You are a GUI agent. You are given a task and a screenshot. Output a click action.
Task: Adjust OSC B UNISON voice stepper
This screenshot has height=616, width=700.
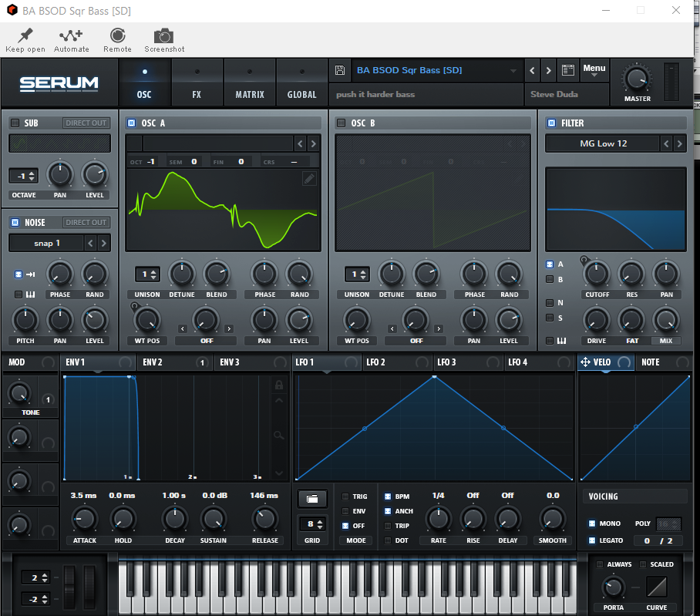click(x=357, y=274)
